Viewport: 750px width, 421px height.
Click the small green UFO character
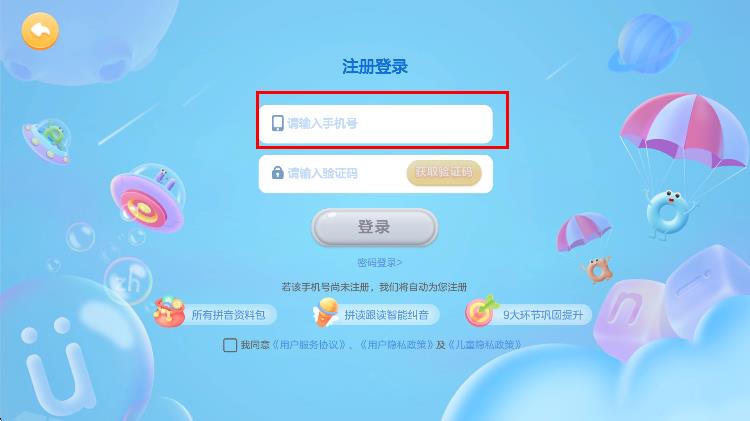[x=48, y=140]
